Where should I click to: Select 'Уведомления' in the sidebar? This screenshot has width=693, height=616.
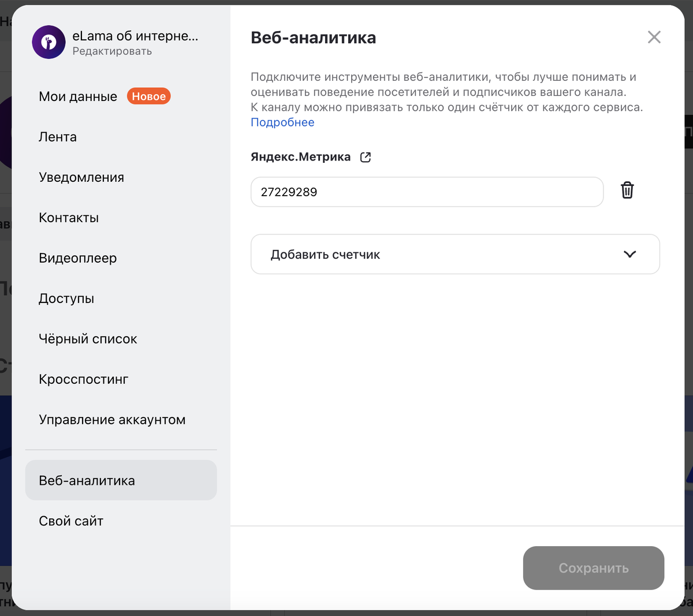tap(81, 177)
